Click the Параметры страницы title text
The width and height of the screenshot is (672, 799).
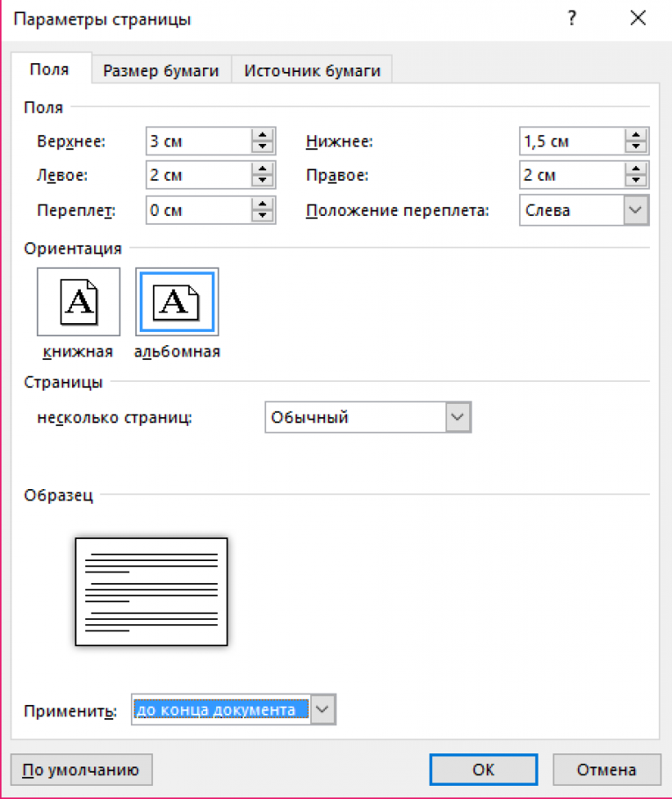(x=102, y=19)
